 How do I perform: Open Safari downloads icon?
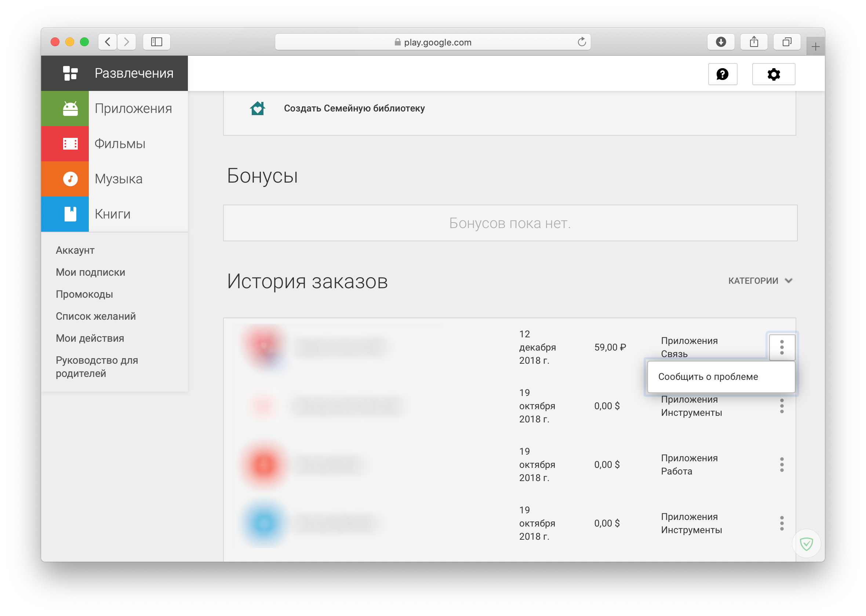tap(721, 42)
